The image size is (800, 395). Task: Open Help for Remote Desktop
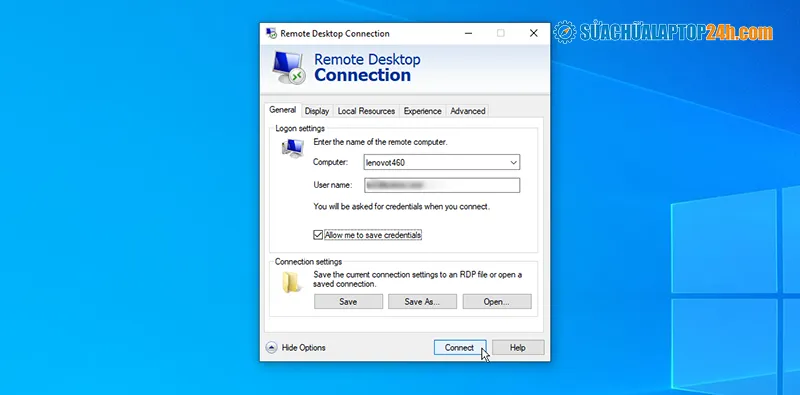click(518, 348)
